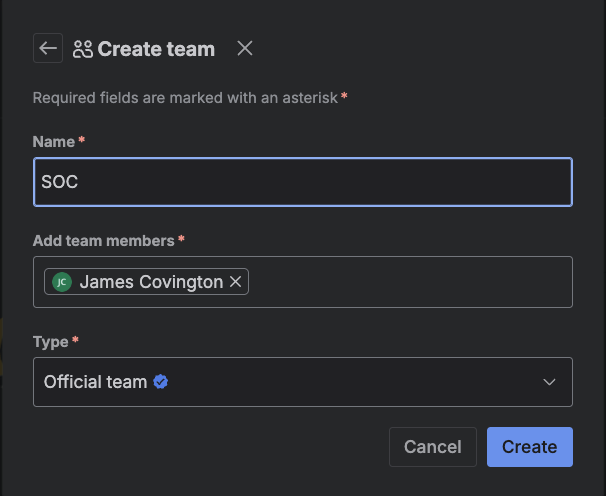Go back using the left arrow button
This screenshot has height=496, width=606.
pyautogui.click(x=47, y=48)
